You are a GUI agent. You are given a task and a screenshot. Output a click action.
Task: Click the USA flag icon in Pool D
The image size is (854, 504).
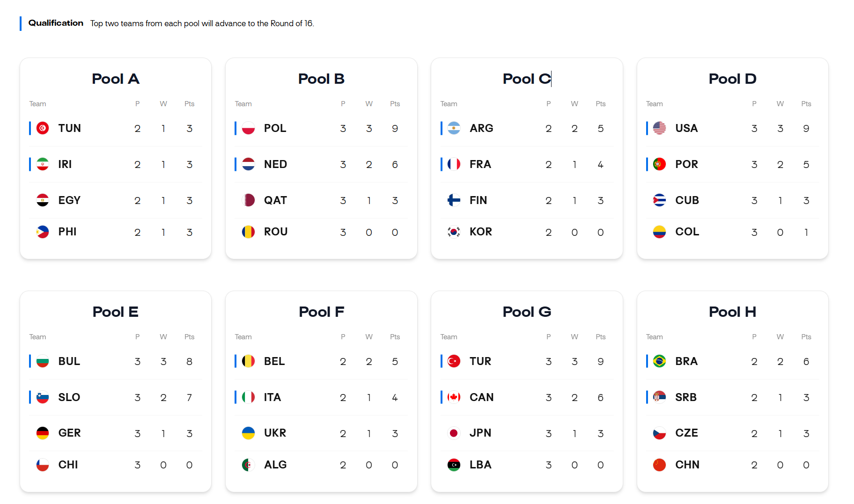click(x=659, y=128)
